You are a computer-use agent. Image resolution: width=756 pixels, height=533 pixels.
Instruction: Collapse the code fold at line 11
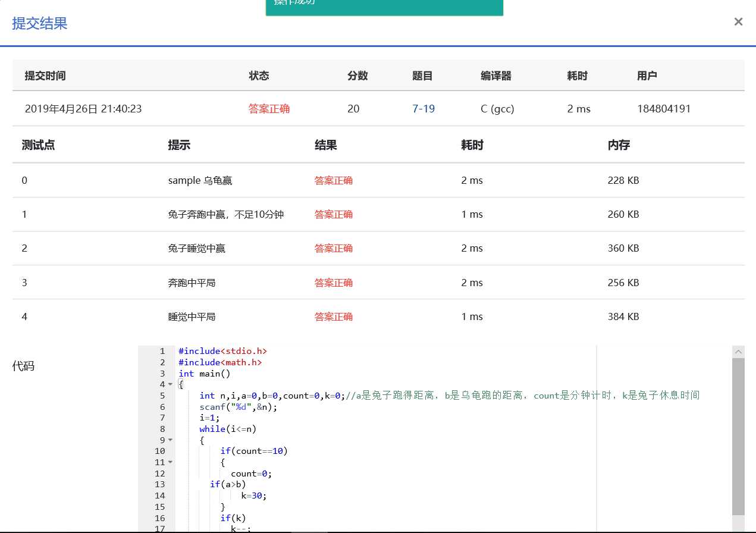pyautogui.click(x=170, y=462)
